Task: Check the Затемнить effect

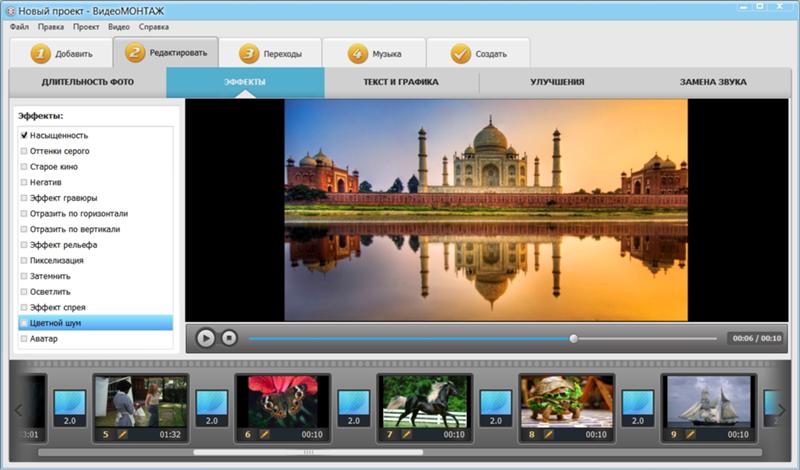Action: click(x=24, y=276)
